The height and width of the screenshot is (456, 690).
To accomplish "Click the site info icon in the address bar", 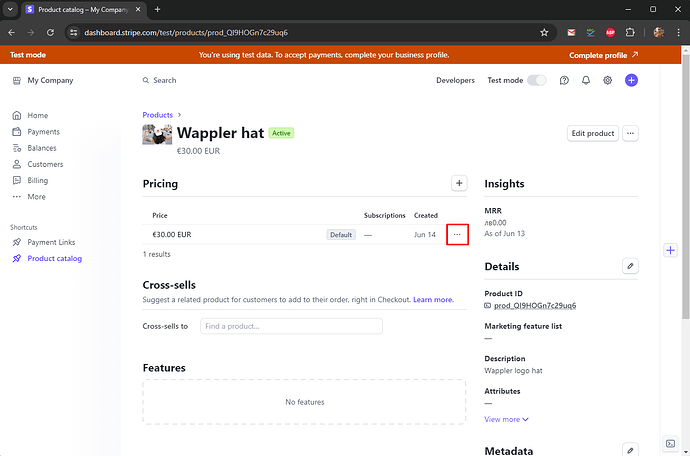I will [74, 33].
